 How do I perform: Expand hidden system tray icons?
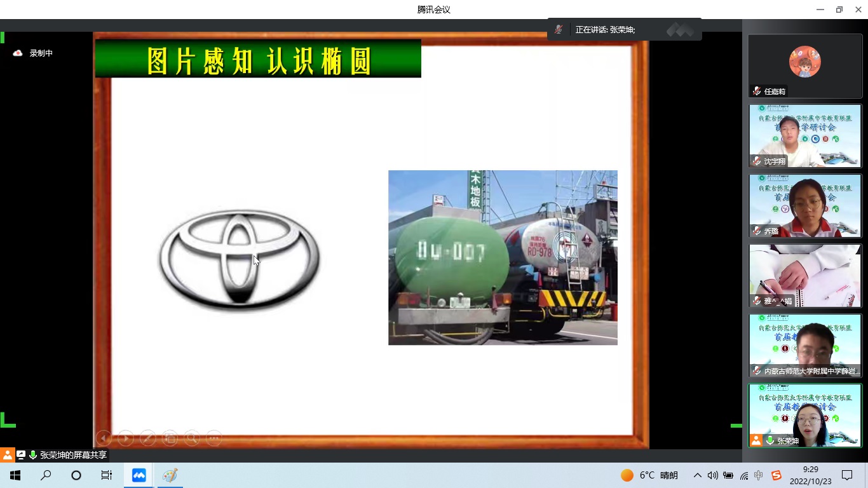697,475
